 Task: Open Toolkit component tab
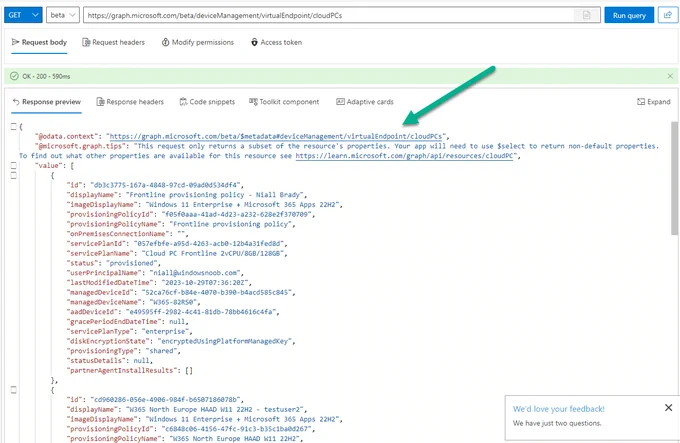point(284,102)
